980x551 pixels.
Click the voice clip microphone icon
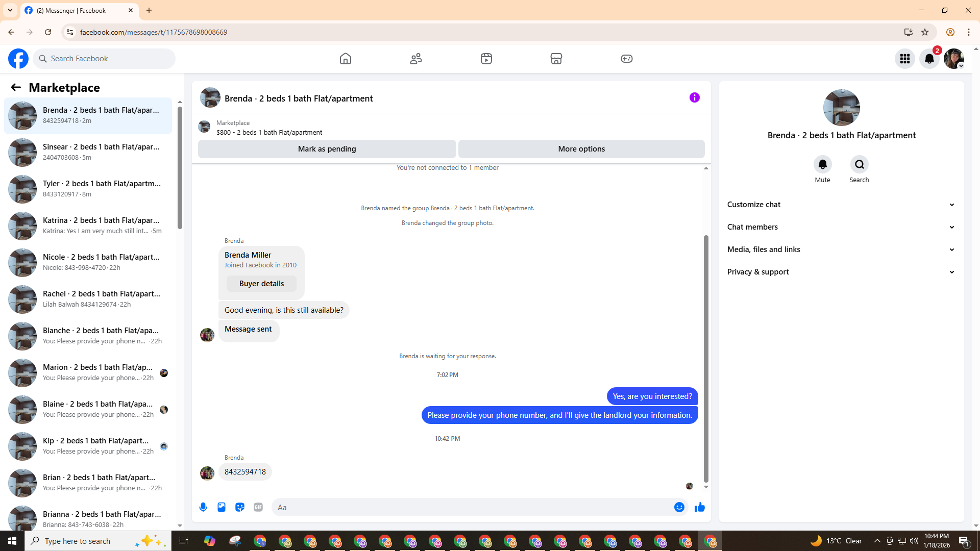pyautogui.click(x=203, y=507)
